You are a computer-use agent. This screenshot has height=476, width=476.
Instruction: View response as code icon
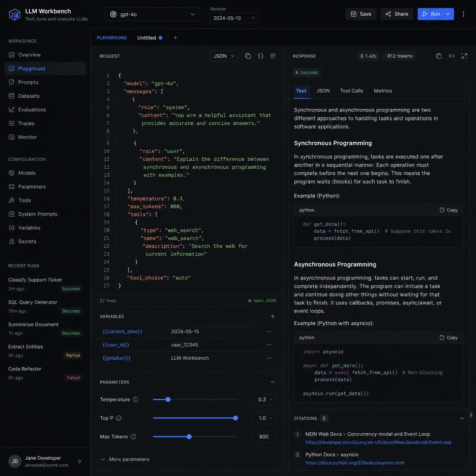point(451,56)
